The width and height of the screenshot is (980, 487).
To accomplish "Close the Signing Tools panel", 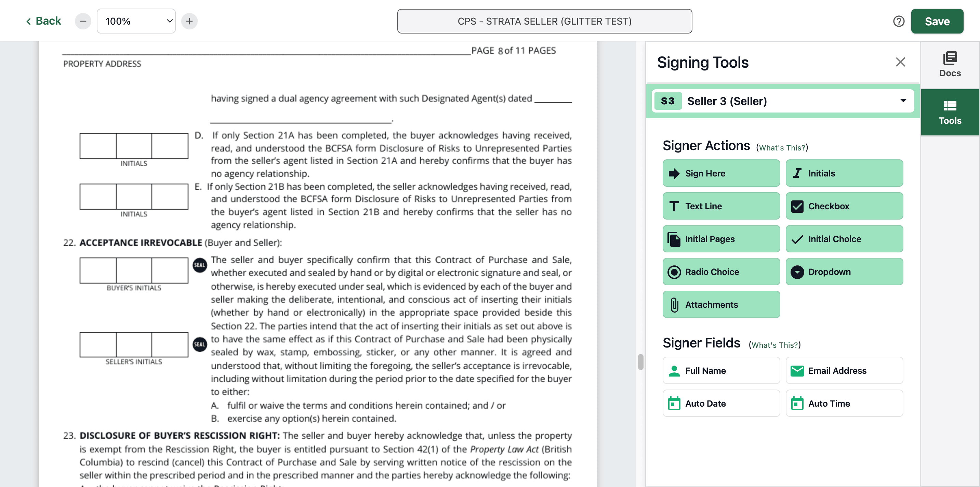I will (900, 62).
